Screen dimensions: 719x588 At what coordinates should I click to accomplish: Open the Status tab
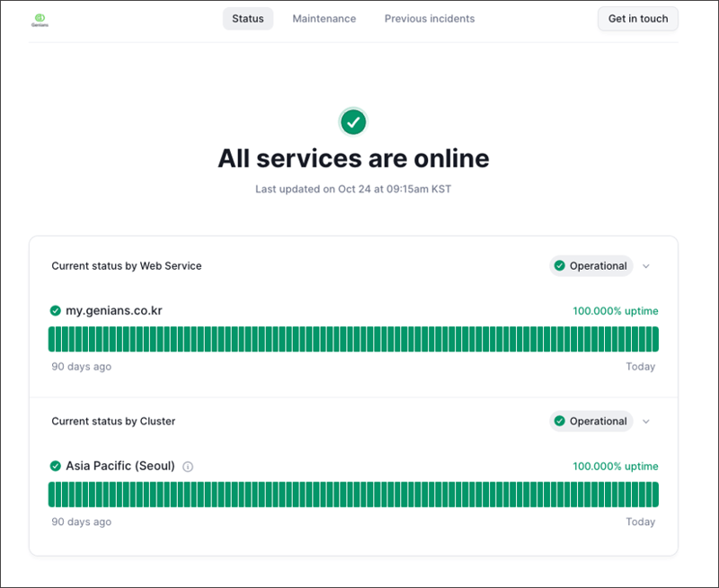coord(248,19)
